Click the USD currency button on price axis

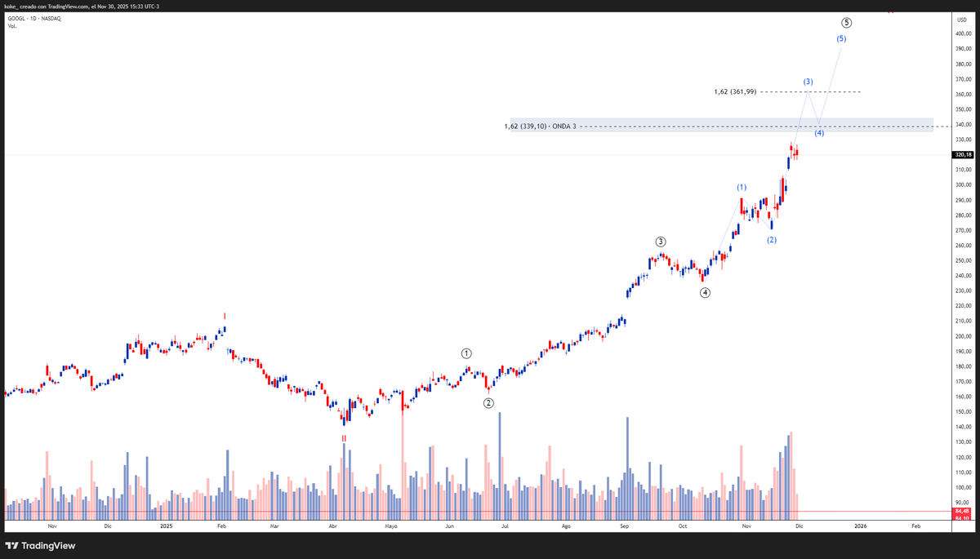(x=960, y=18)
